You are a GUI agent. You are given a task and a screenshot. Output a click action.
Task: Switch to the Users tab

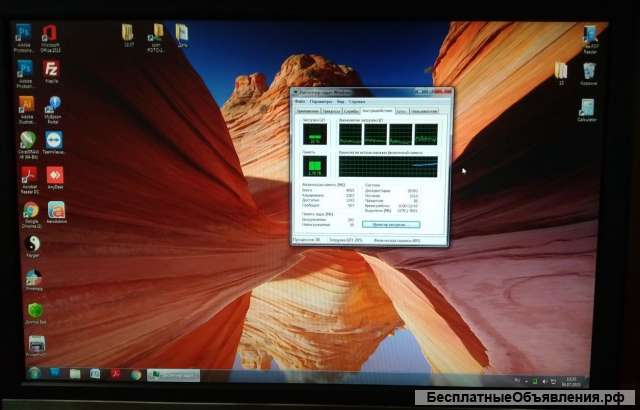(424, 111)
